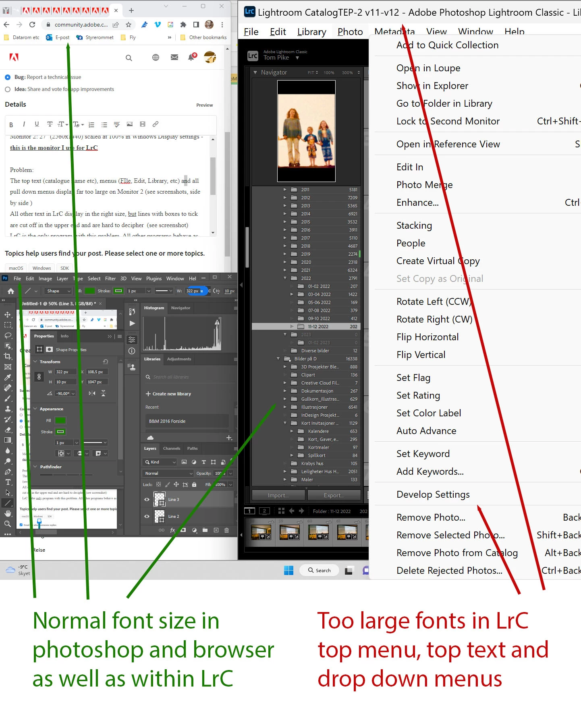Screen dimensions: 581x728
Task: Hide the Line 3 layer
Action: coord(147,499)
